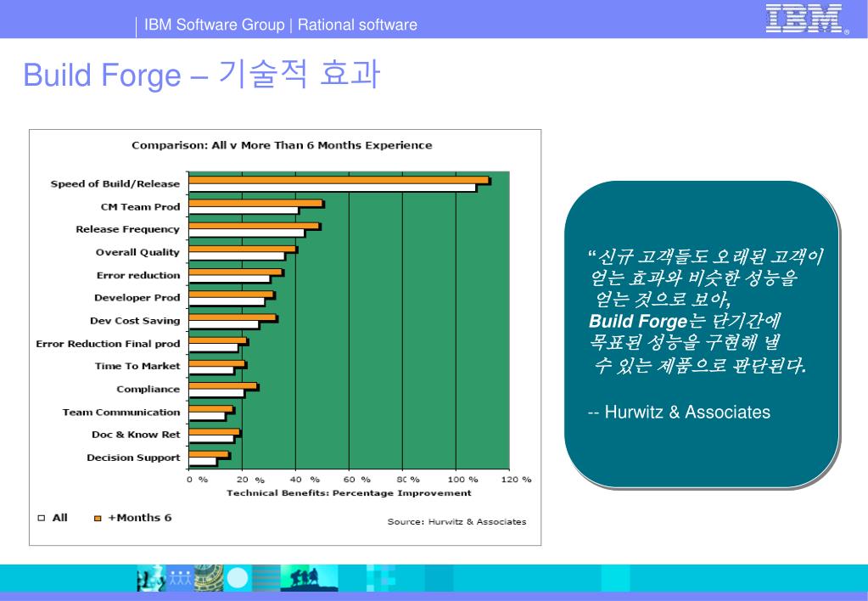Click the bold 'Build Forge' text in the quote

coord(638,321)
